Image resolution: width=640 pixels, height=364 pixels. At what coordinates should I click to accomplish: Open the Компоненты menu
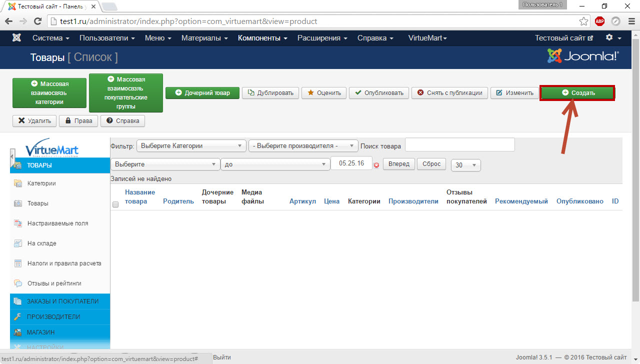[262, 38]
